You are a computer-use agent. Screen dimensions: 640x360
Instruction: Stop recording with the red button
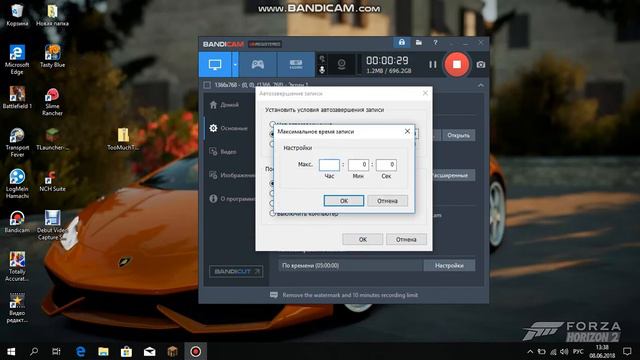[457, 64]
